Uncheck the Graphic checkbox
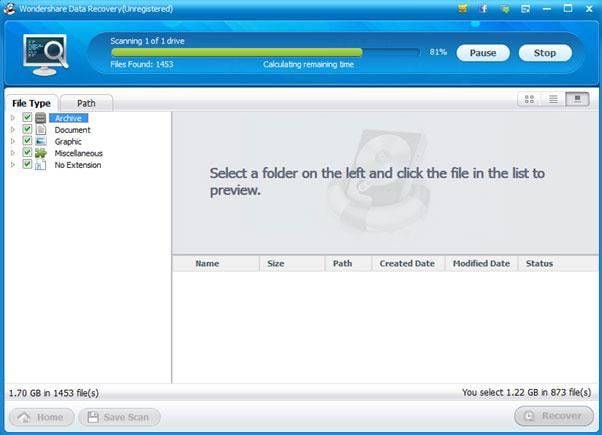602x435 pixels. 27,141
